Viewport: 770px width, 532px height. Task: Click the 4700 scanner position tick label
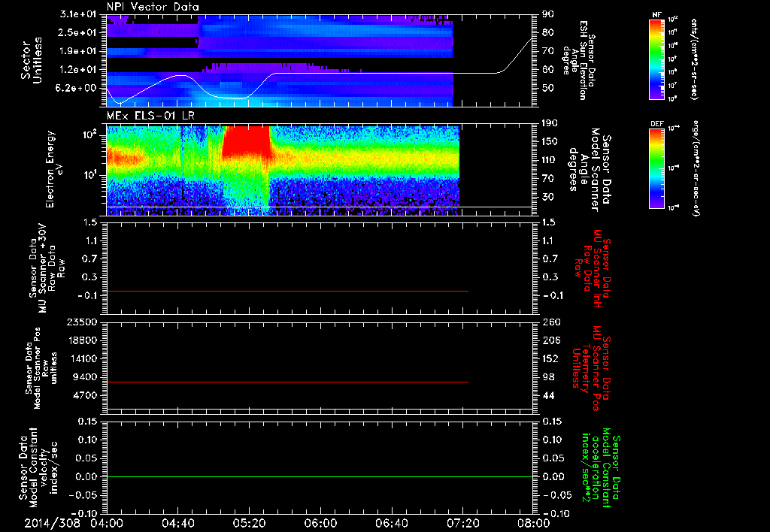(86, 395)
